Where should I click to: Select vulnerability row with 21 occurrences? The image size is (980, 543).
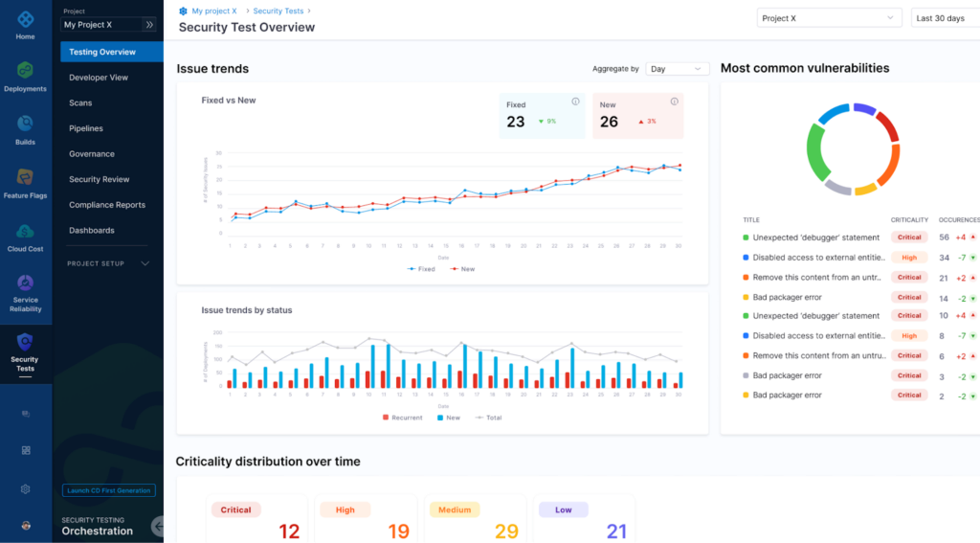[860, 277]
